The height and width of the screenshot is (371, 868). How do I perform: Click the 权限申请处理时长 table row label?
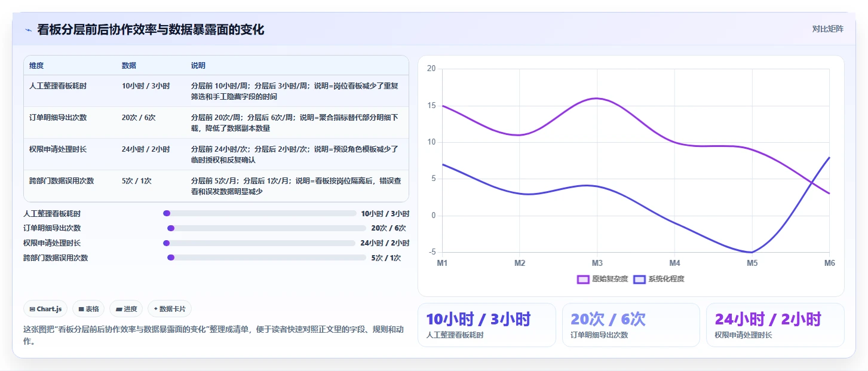(58, 149)
